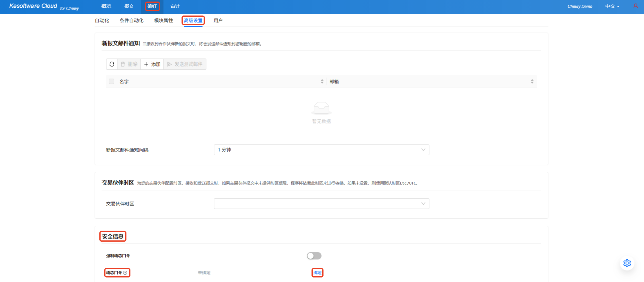Open the 审计 menu in top bar

(x=175, y=7)
